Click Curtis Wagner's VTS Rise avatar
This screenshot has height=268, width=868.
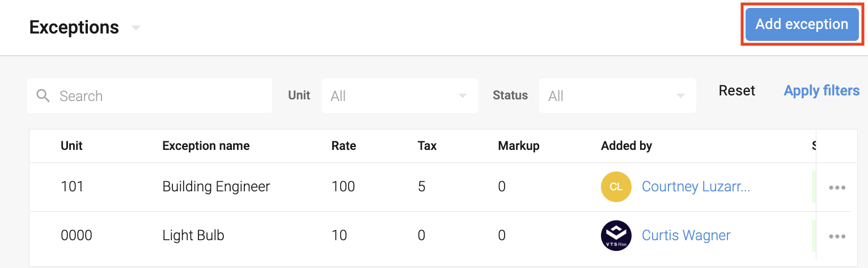[616, 236]
